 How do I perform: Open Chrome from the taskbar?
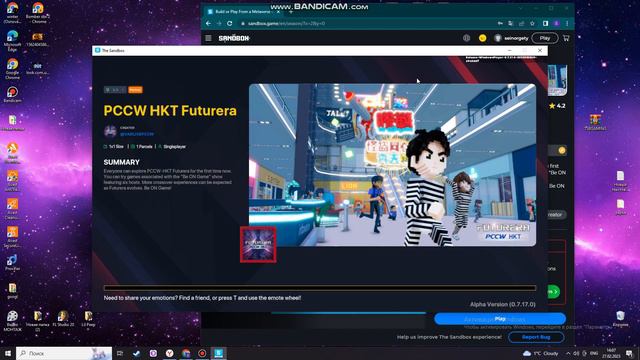[x=186, y=353]
